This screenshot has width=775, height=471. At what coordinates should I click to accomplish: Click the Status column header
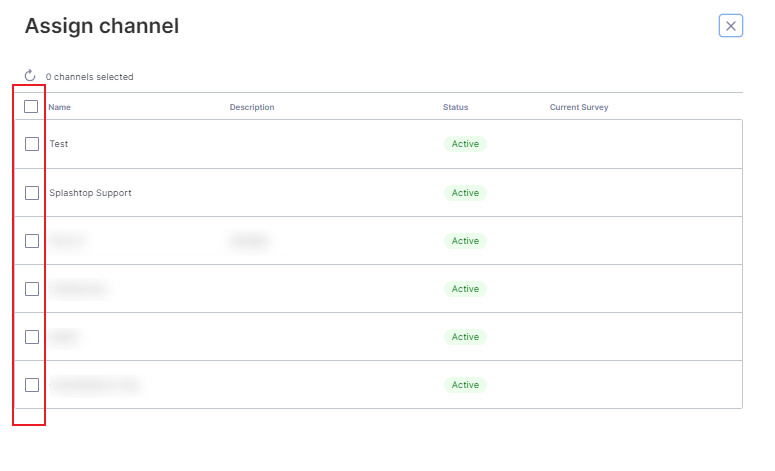pyautogui.click(x=455, y=107)
